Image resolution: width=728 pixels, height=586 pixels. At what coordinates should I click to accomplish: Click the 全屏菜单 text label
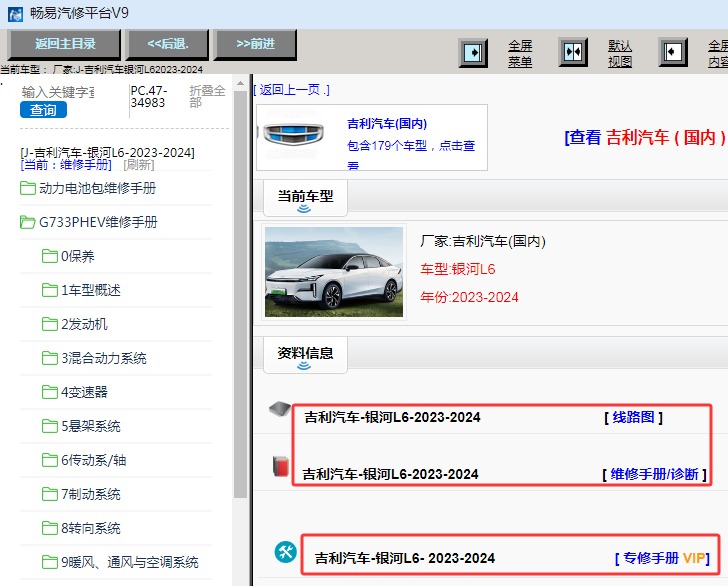point(520,53)
